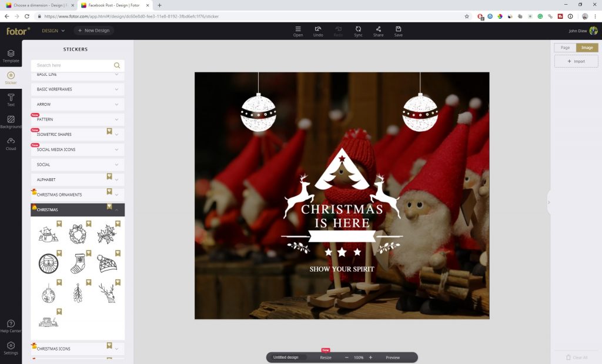Click the New Design button
602x364 pixels.
point(93,31)
